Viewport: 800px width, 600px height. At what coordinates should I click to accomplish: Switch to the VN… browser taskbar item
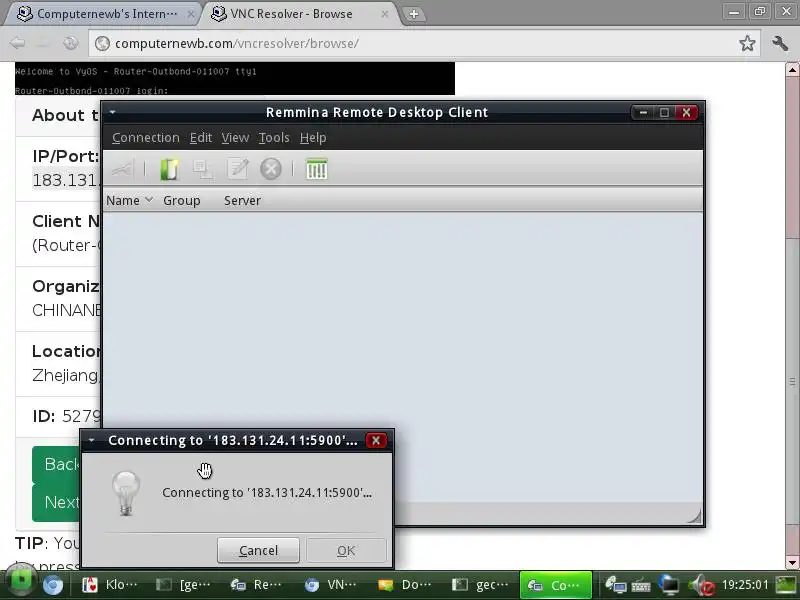click(332, 585)
